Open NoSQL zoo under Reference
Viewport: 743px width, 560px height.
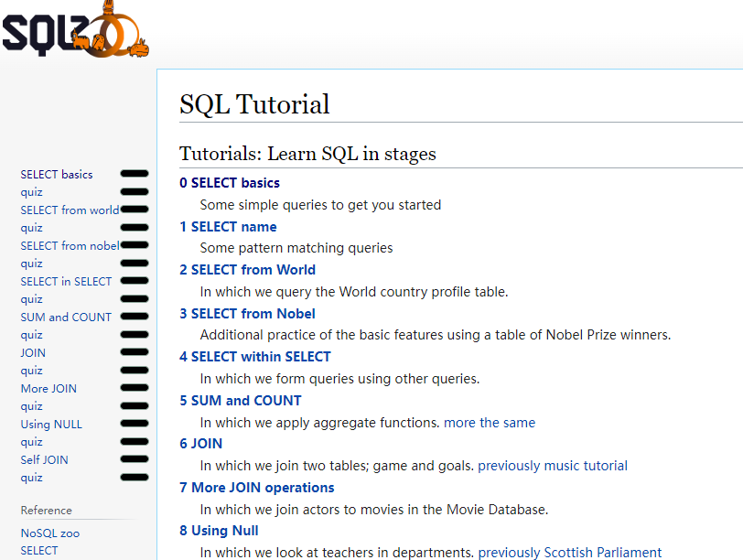pos(50,533)
